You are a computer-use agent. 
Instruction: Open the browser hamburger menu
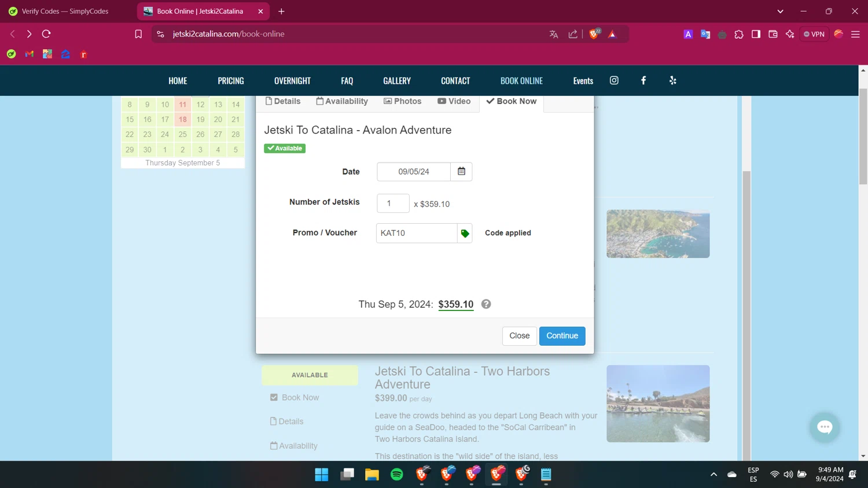pos(855,34)
